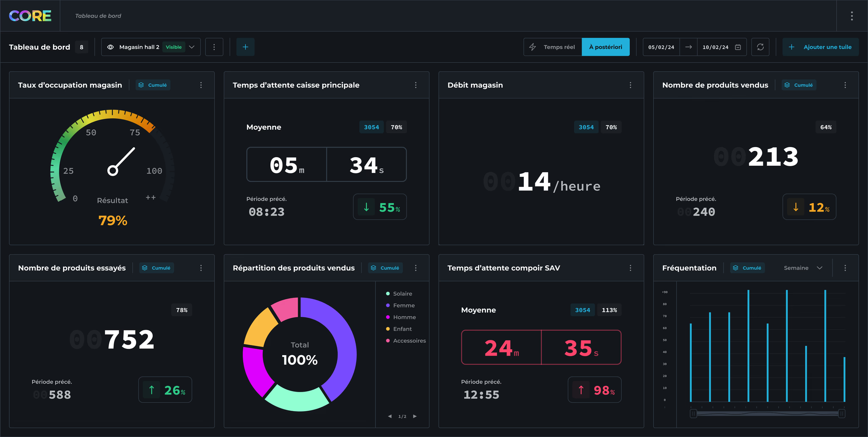Toggle Cumulé mode on Taux d'occupation magasin
Image resolution: width=868 pixels, height=437 pixels.
153,85
